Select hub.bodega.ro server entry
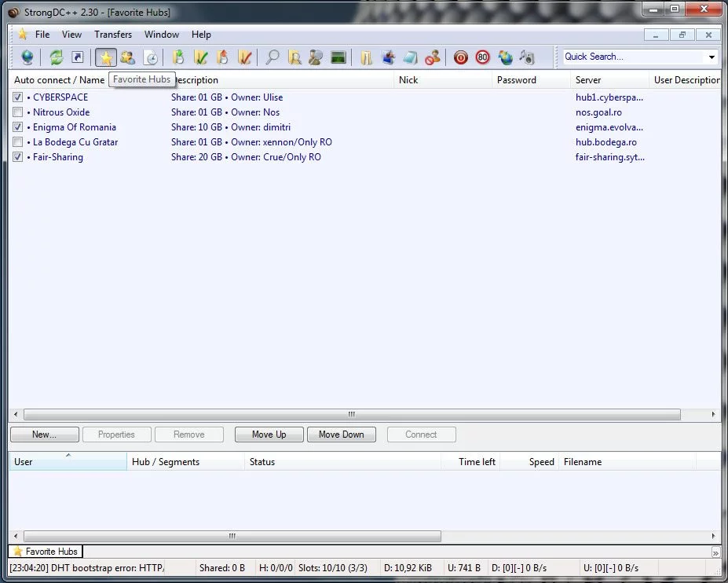The image size is (728, 583). pos(606,142)
